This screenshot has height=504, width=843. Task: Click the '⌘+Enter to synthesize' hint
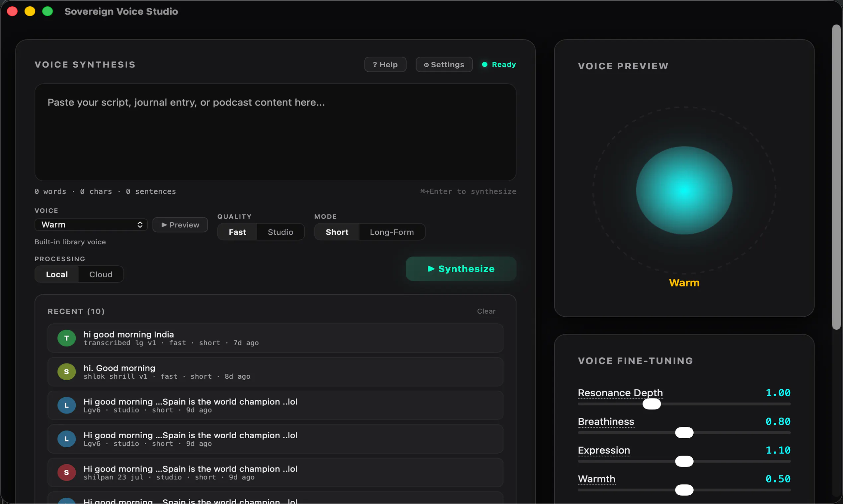[x=468, y=192]
